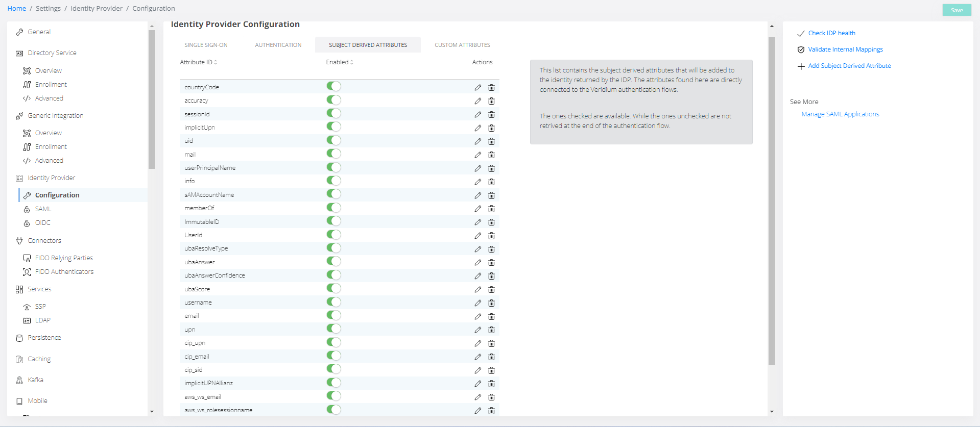980x427 pixels.
Task: Click trash icon for memberOf row
Action: pyautogui.click(x=491, y=209)
